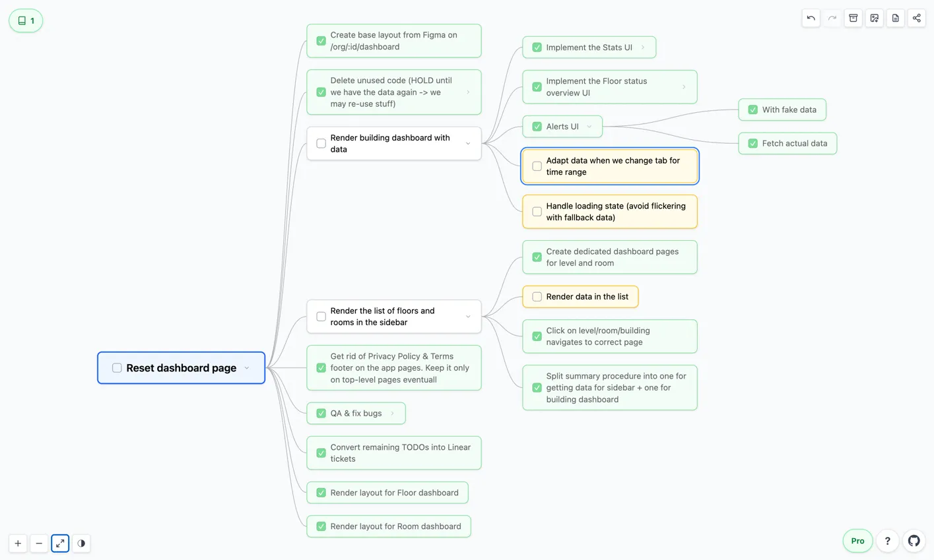Click the Pro upgrade button
The width and height of the screenshot is (934, 560).
pos(857,541)
